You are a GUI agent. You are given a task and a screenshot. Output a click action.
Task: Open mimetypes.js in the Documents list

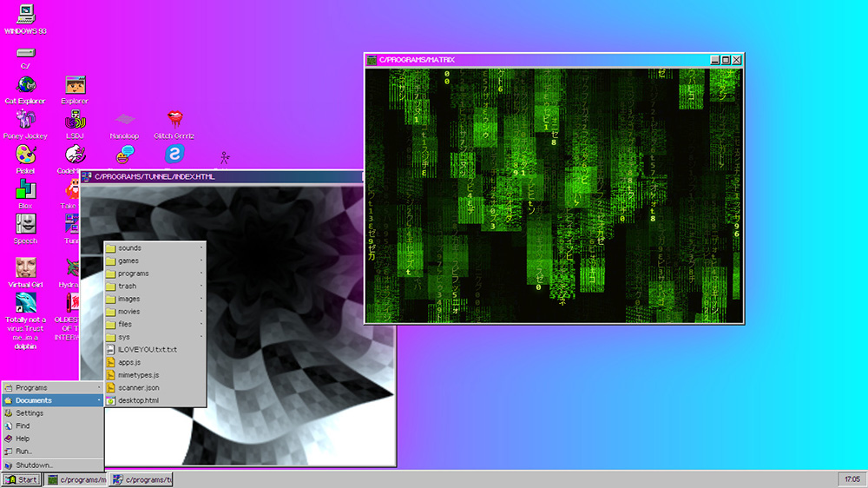155,376
